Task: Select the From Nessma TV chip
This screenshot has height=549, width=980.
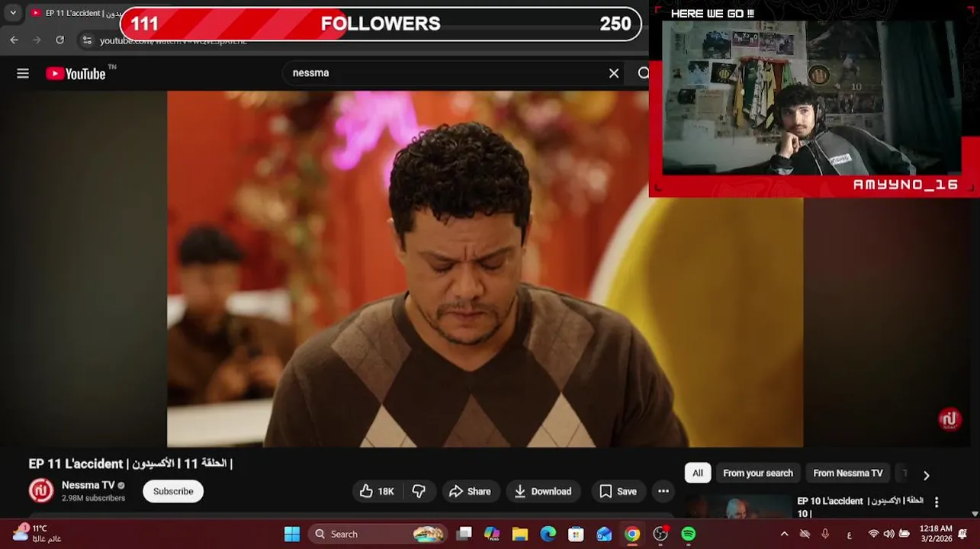Action: pyautogui.click(x=848, y=473)
